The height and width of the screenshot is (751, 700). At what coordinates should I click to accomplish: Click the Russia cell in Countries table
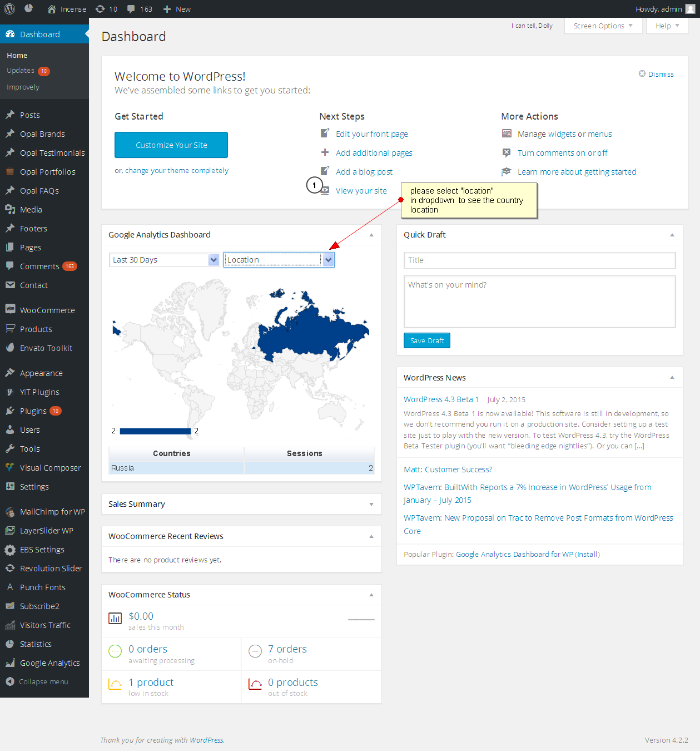[176, 468]
